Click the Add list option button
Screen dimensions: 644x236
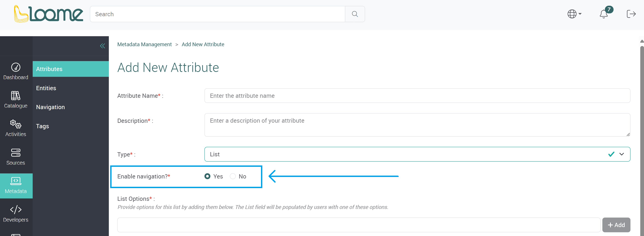point(616,225)
